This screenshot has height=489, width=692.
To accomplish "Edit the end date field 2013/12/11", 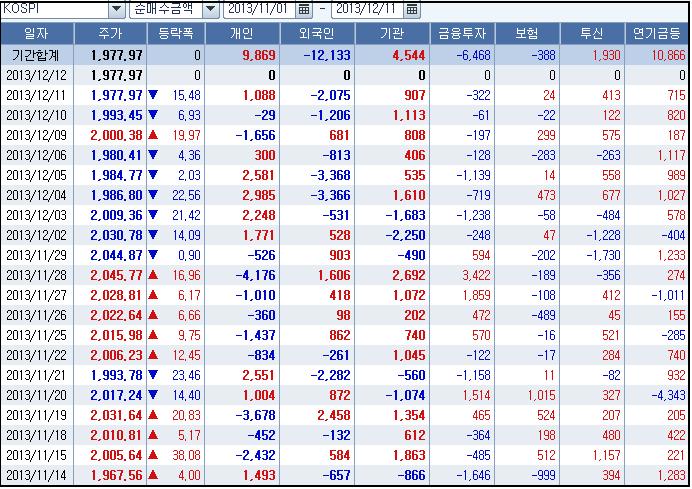I will coord(368,9).
